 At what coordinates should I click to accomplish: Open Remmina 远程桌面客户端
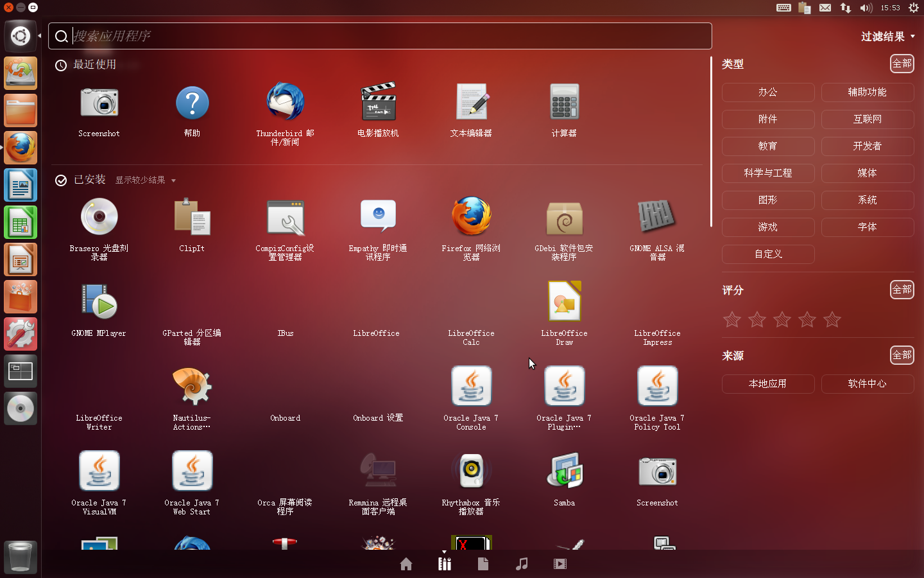[378, 483]
